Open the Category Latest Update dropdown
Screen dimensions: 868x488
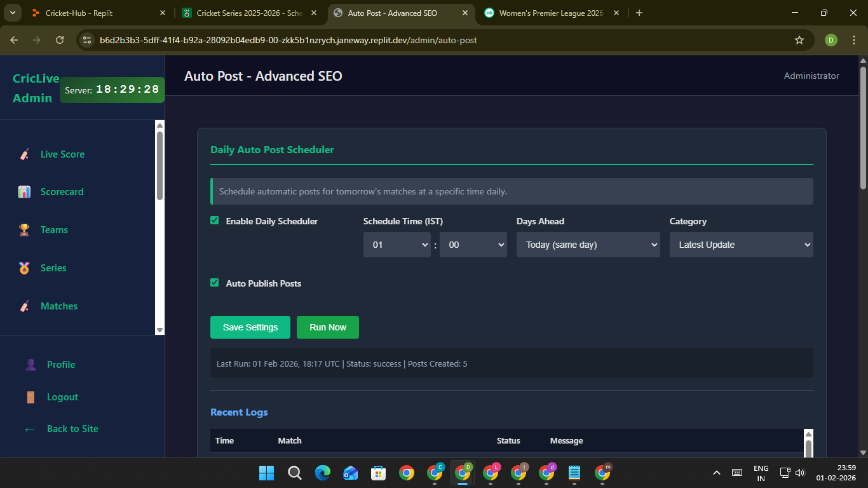click(742, 245)
